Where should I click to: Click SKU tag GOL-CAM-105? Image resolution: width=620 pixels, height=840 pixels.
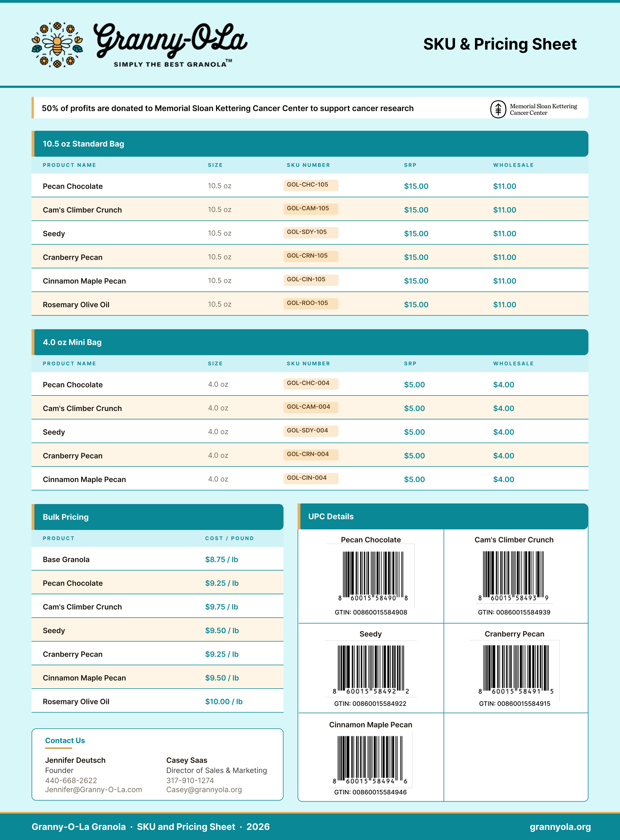tap(311, 209)
